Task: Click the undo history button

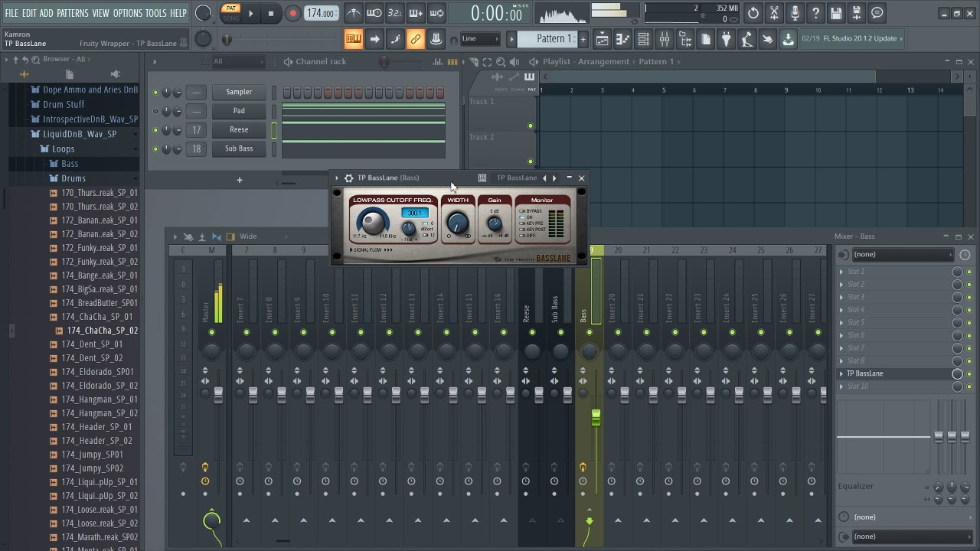Action: [x=754, y=13]
